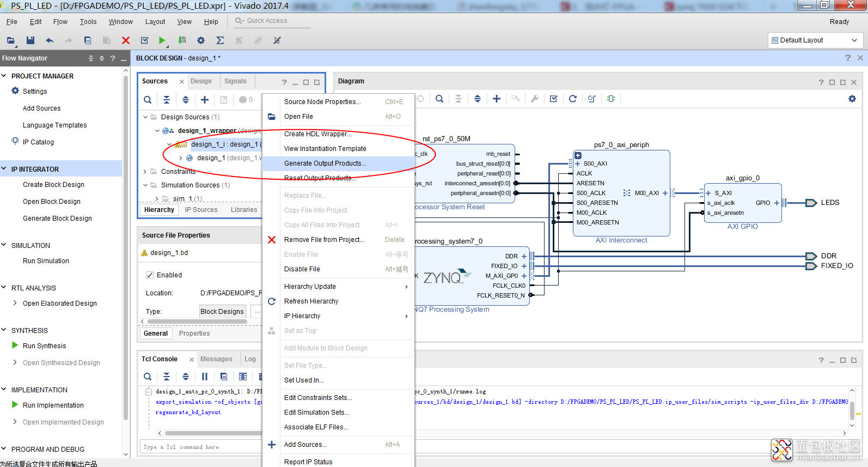
Task: Click Collapse All icon in Sources panel
Action: (x=167, y=100)
